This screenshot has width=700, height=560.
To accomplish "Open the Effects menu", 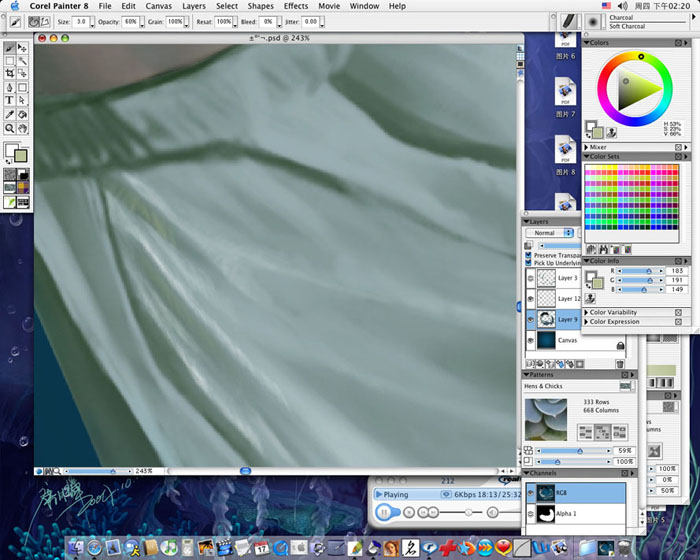I will click(x=296, y=6).
